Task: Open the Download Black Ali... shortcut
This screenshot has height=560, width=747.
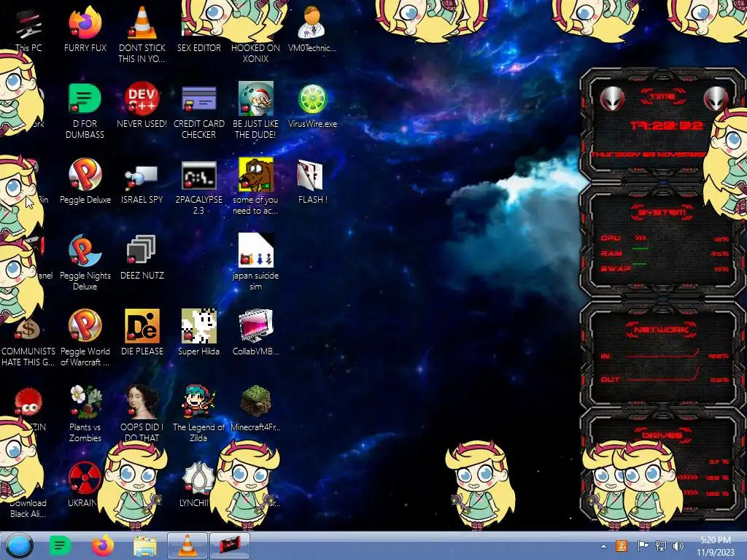Action: click(28, 508)
